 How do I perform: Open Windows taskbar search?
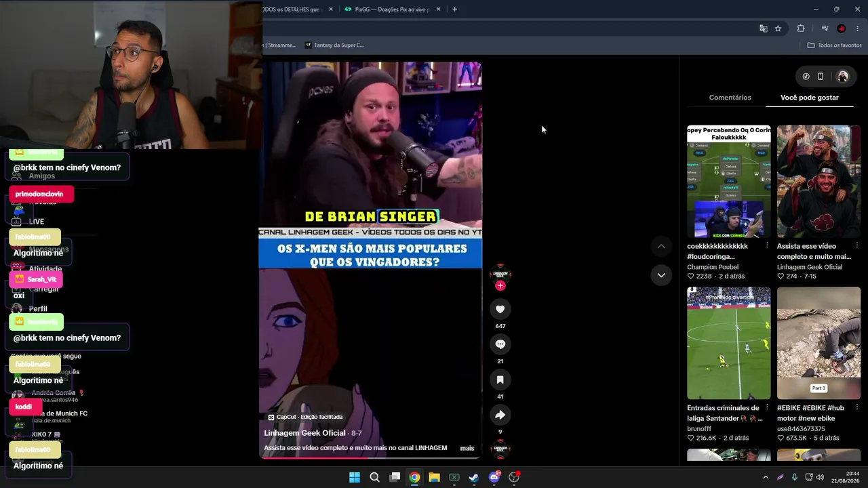[374, 477]
